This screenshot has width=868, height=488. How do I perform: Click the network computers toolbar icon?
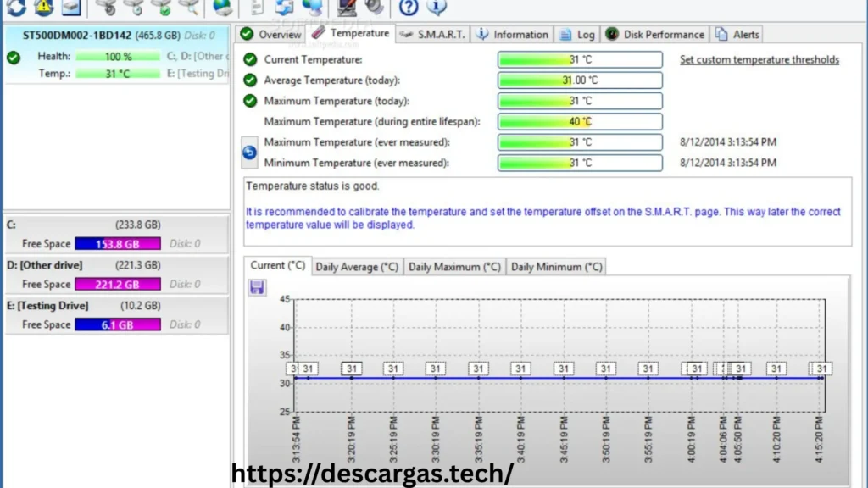(x=313, y=7)
